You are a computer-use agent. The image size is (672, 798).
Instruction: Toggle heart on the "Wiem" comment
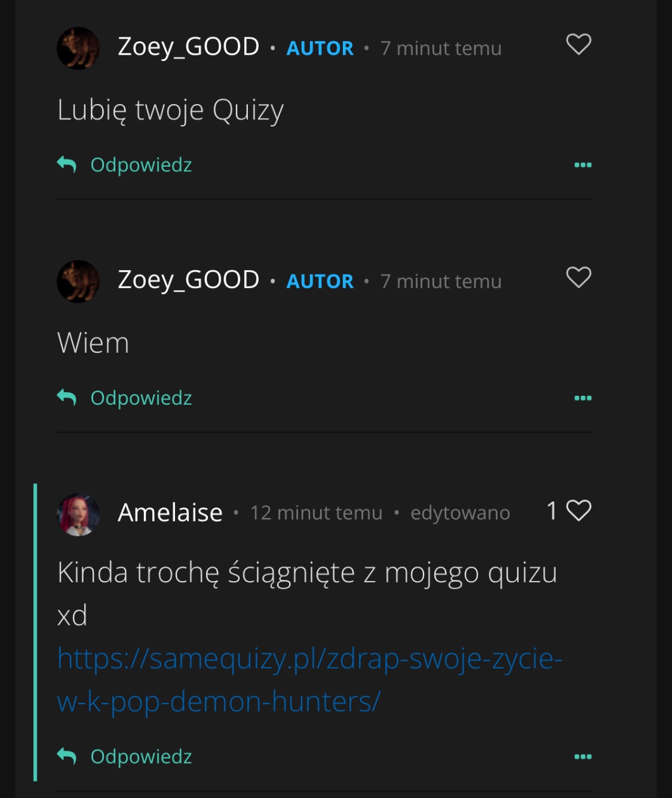coord(578,278)
